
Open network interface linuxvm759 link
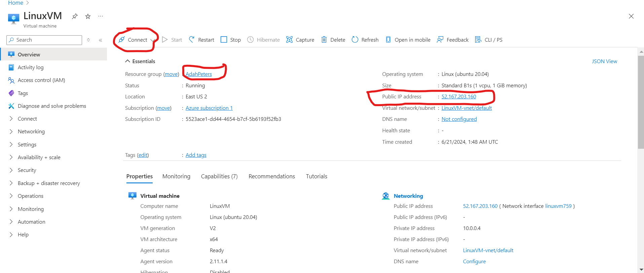tap(558, 206)
